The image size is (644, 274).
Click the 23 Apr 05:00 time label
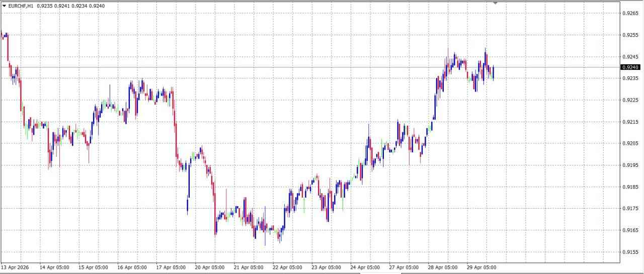coord(326,267)
